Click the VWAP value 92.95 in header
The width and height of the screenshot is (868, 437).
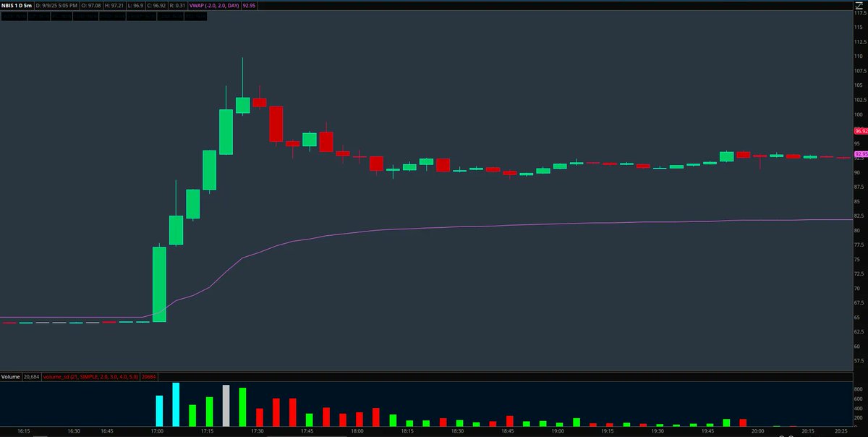point(249,6)
